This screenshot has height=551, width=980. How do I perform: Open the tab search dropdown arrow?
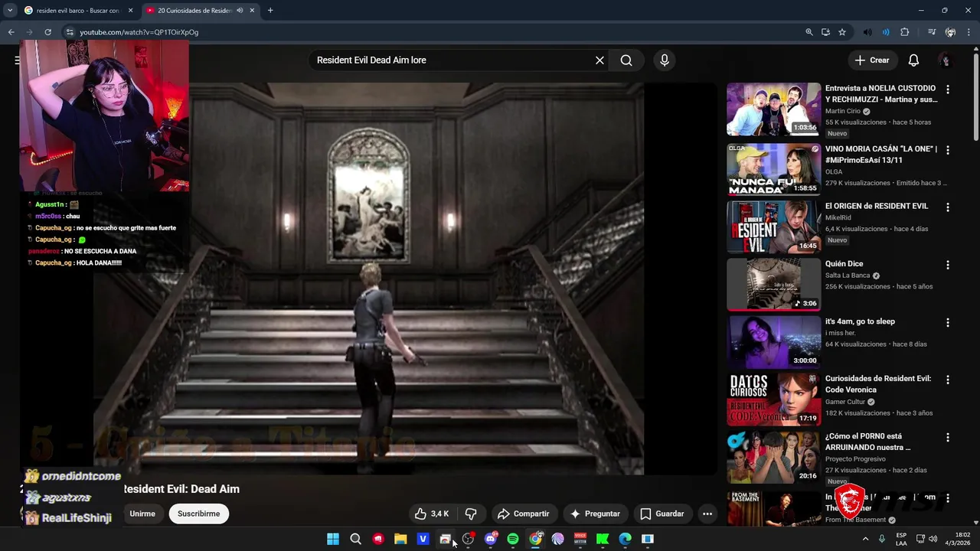[x=10, y=11]
